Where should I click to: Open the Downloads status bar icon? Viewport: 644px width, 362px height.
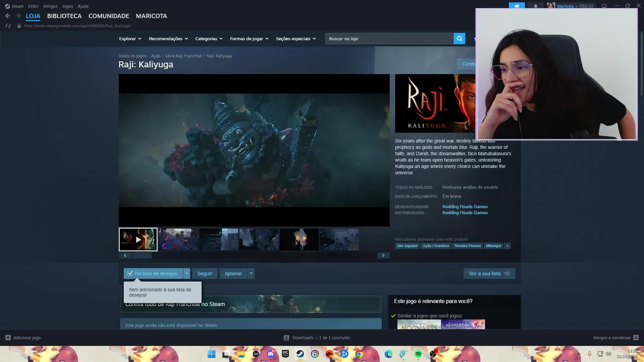(286, 338)
